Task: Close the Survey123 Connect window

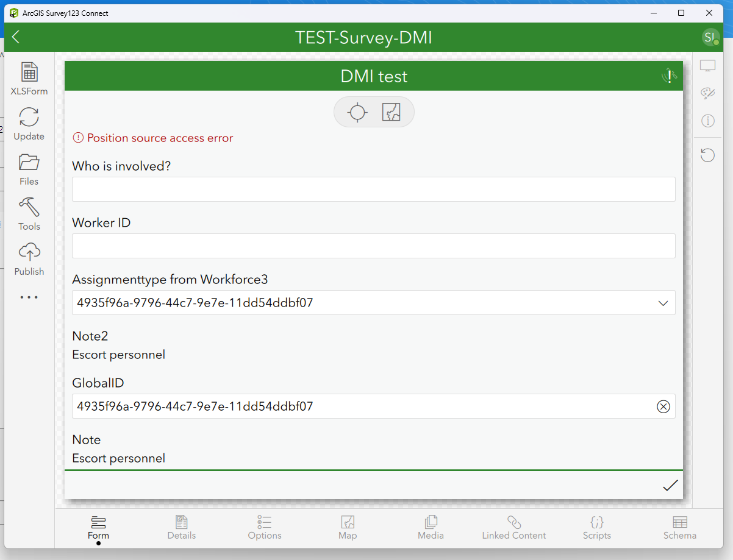Action: point(709,13)
